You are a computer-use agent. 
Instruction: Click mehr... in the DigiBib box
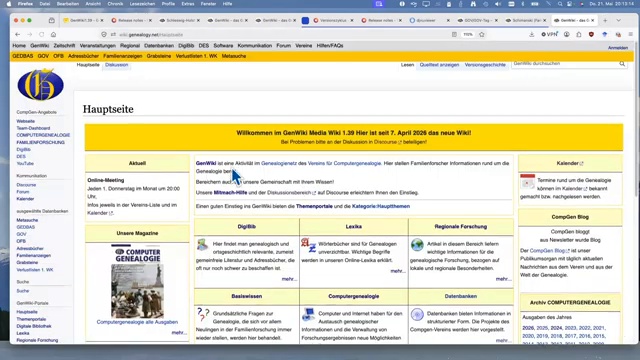[x=289, y=279]
